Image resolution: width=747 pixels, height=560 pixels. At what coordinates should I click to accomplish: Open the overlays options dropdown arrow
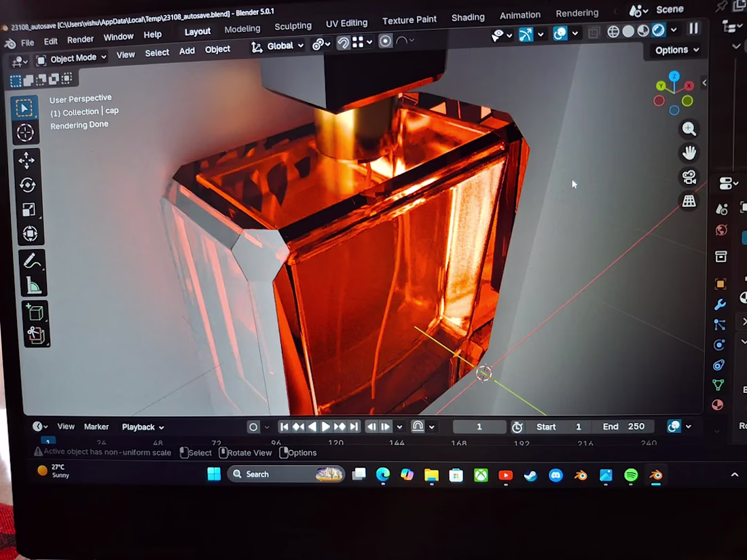click(575, 33)
